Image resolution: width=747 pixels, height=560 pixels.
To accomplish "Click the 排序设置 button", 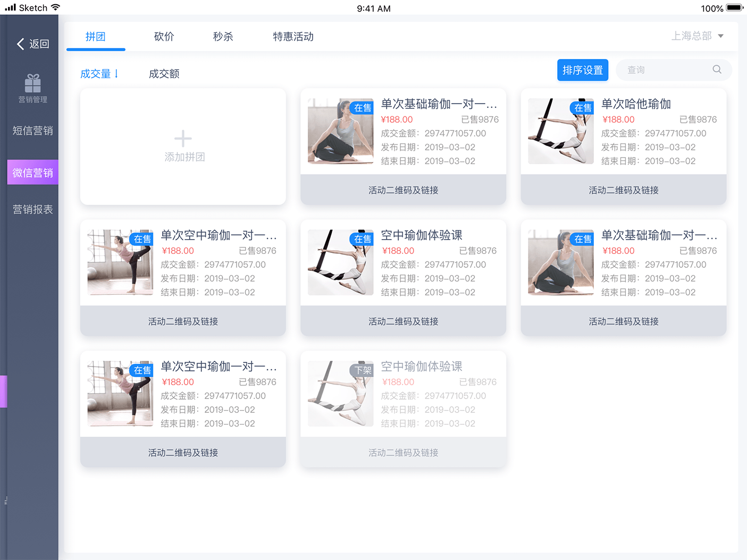I will pyautogui.click(x=582, y=70).
